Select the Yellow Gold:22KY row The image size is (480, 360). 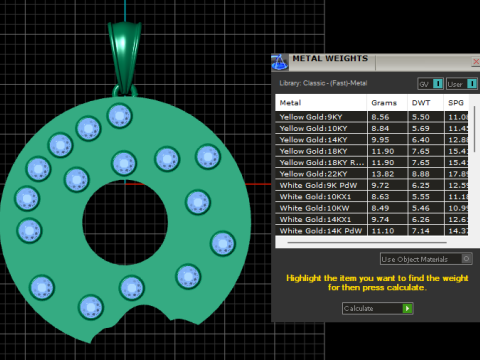coord(372,174)
